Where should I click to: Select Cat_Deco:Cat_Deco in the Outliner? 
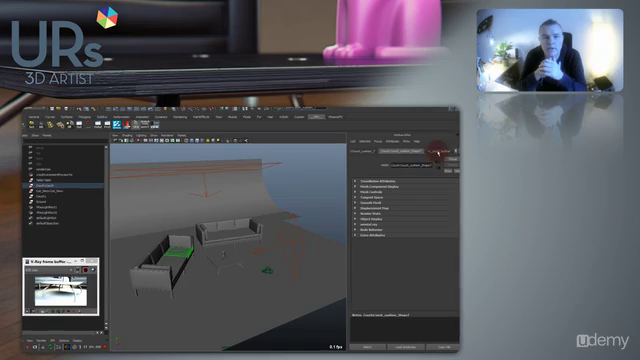click(49, 191)
